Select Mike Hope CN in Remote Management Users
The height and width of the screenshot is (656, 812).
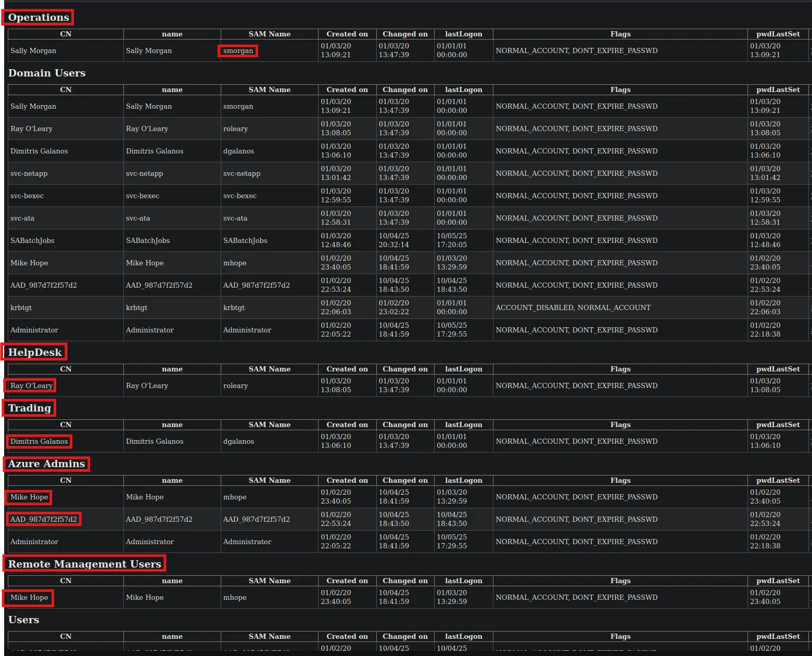tap(29, 598)
